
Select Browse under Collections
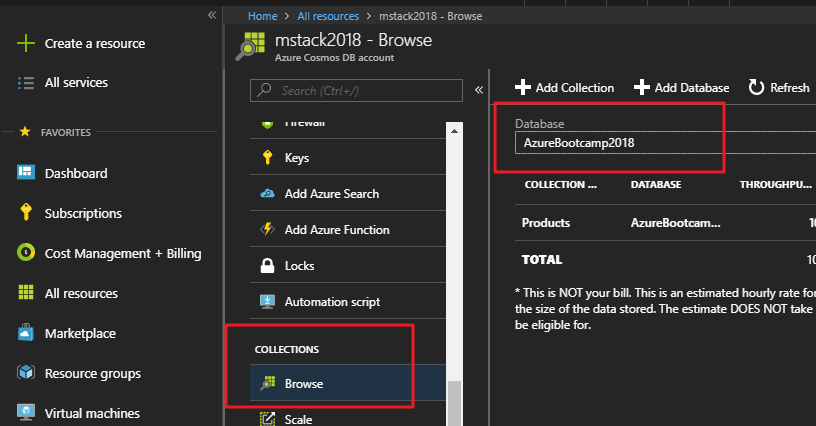[348, 383]
